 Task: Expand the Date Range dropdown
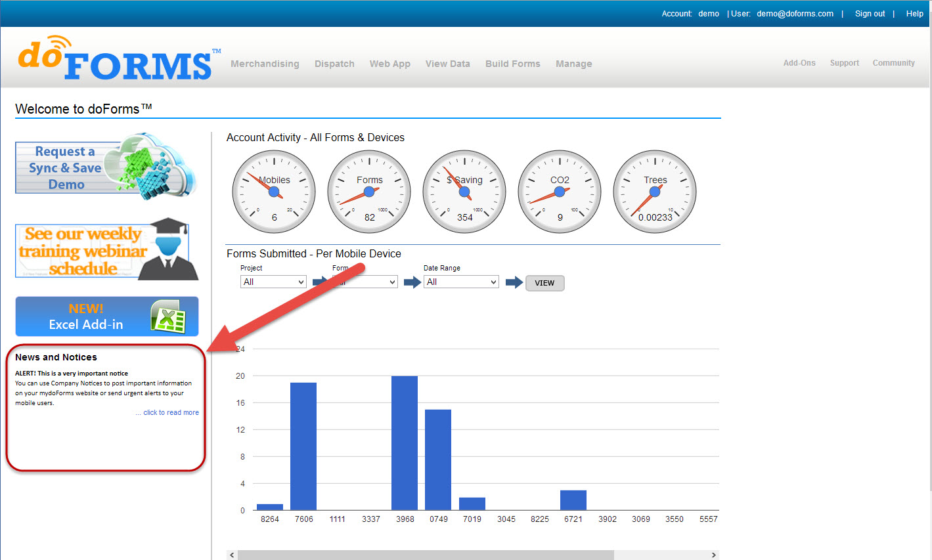click(x=461, y=282)
